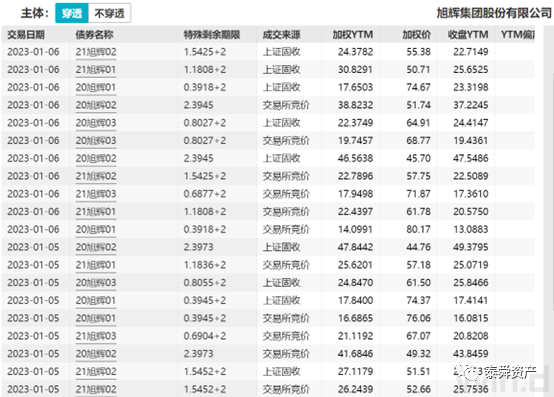The image size is (554, 397).
Task: Click the 旭辉集团股份有限公司 company title
Action: [x=494, y=13]
